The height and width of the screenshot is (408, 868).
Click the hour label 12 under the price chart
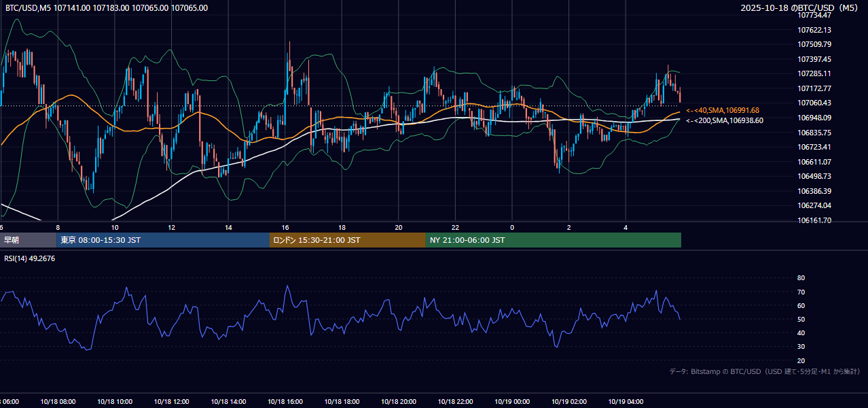pyautogui.click(x=172, y=228)
